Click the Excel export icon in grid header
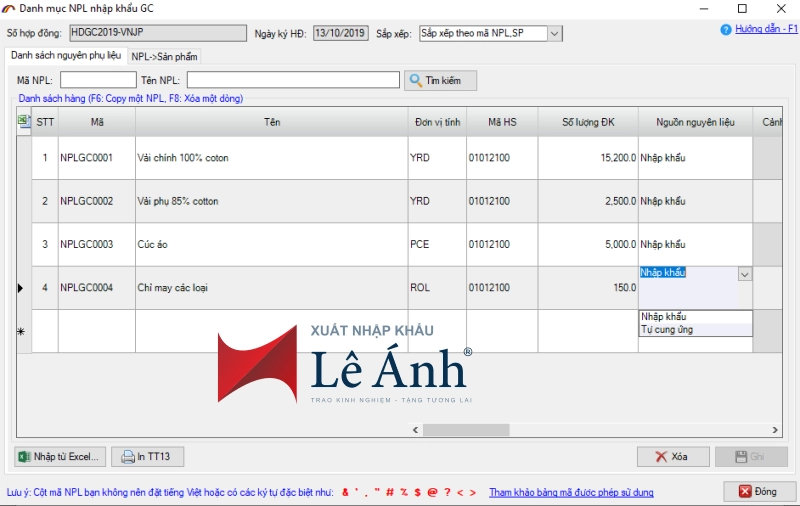Viewport: 800px width, 506px height. click(24, 122)
